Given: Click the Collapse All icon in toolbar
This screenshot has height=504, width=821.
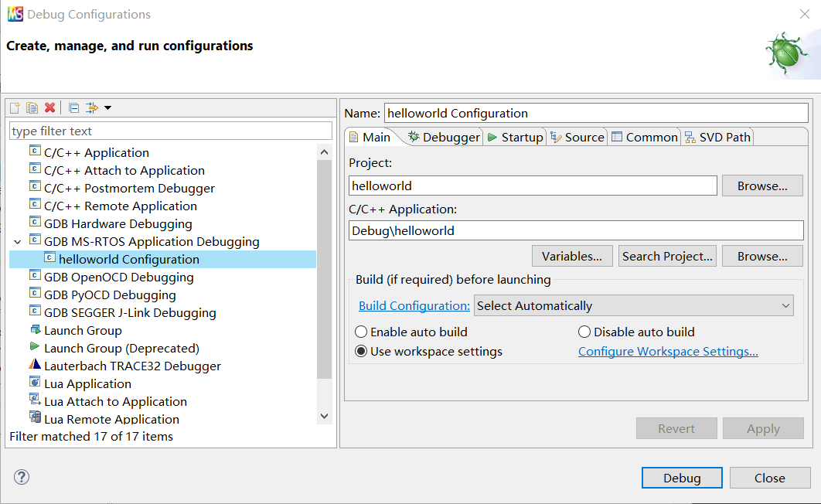Looking at the screenshot, I should click(x=73, y=108).
